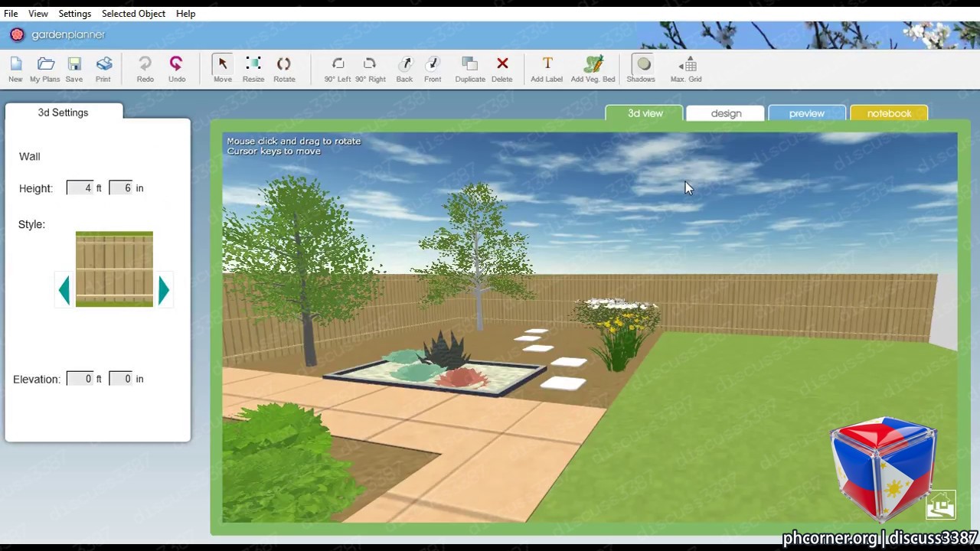Click the Elevation inches field
Screen dimensions: 980x551
point(121,379)
